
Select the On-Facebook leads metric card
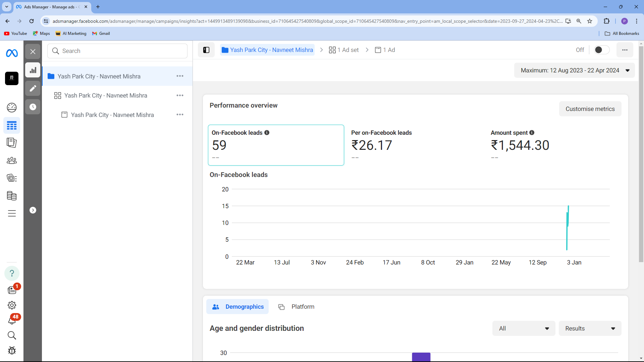[276, 145]
